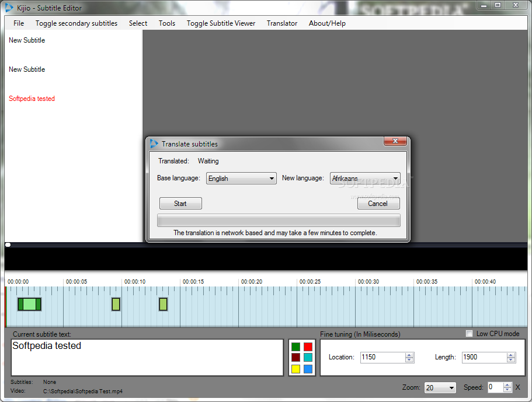This screenshot has height=402, width=532.
Task: Open the Select menu
Action: pos(138,23)
